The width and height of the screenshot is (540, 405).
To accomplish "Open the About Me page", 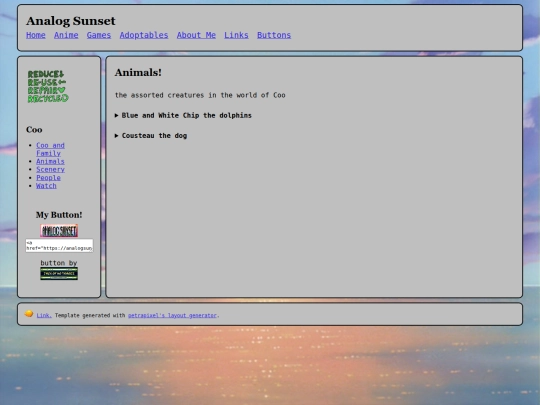I will 196,35.
